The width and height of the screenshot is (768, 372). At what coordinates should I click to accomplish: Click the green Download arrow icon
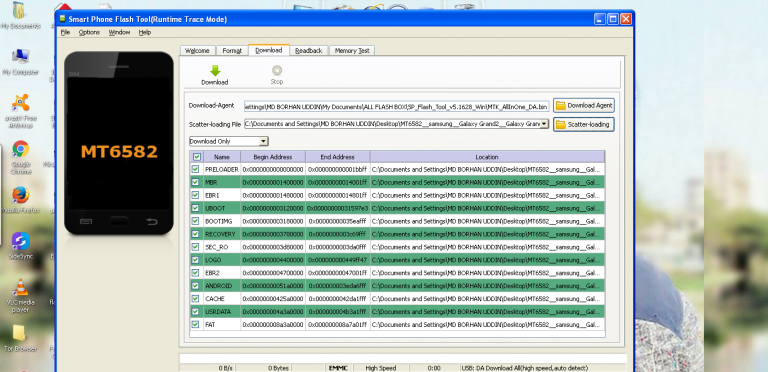click(x=215, y=70)
